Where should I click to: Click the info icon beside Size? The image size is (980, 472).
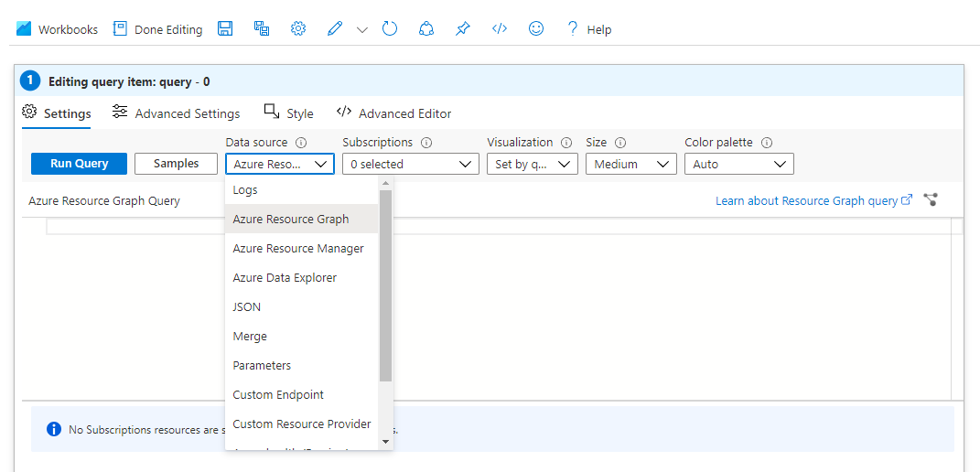620,143
